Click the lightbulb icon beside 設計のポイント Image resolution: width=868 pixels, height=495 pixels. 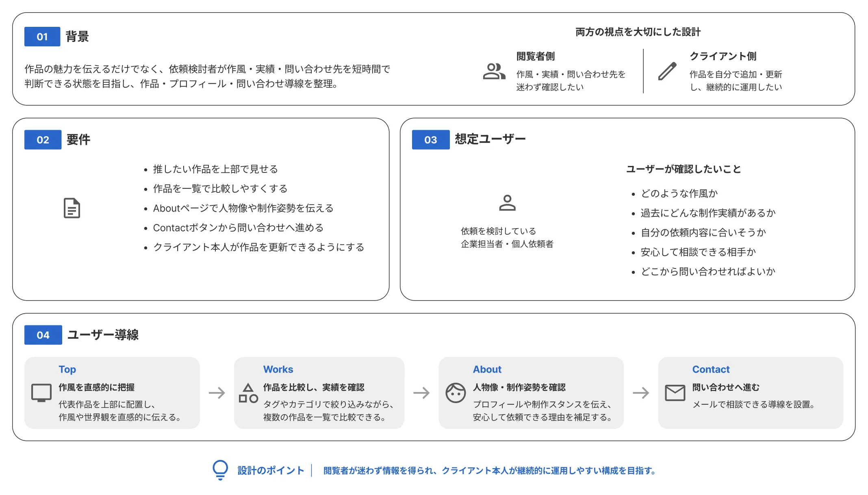(x=220, y=470)
